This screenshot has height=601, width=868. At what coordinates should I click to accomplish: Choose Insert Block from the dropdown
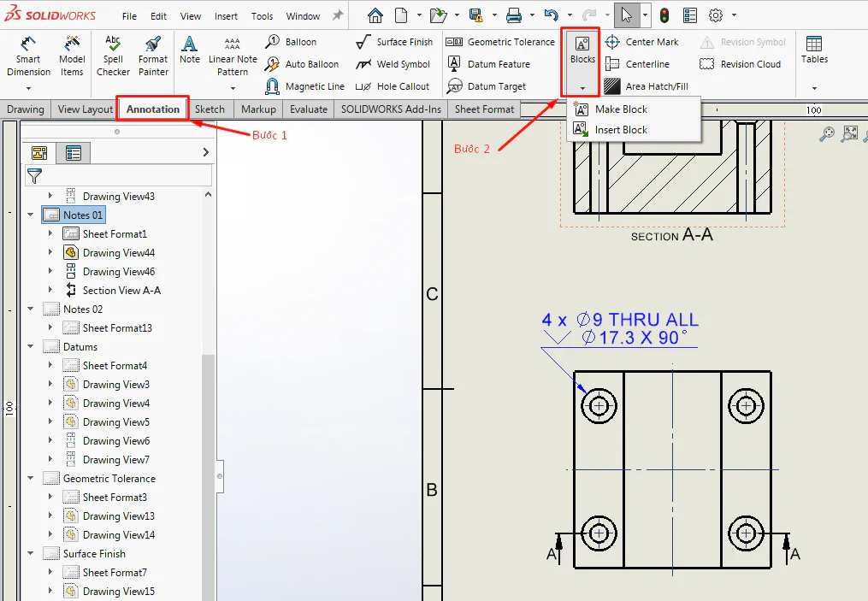coord(635,129)
